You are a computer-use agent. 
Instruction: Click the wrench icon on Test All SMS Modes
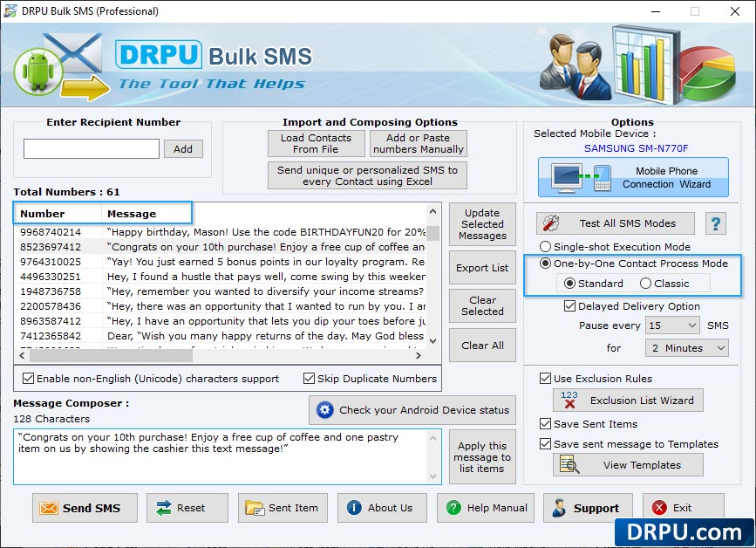tap(550, 223)
